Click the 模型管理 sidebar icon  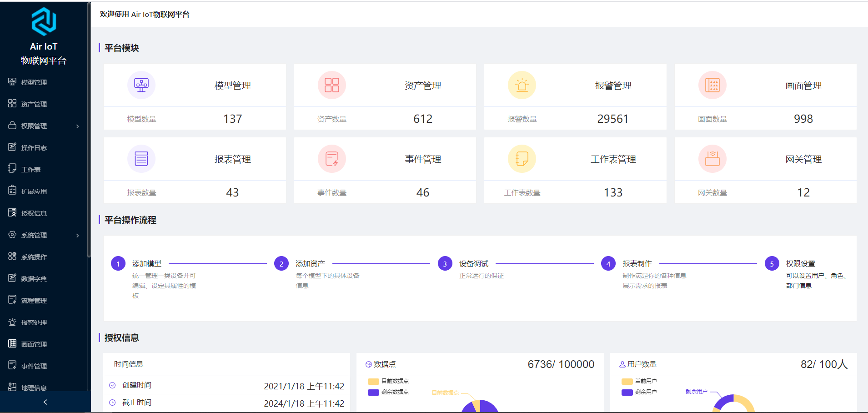12,82
